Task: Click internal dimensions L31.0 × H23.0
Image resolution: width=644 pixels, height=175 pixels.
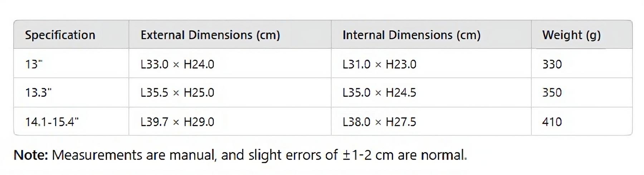Action: [x=380, y=64]
